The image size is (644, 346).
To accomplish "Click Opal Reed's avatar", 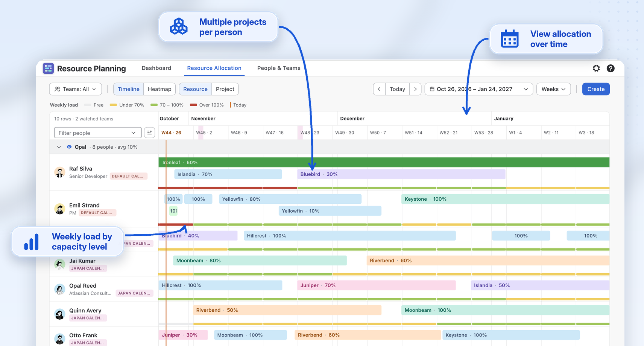I will click(60, 289).
